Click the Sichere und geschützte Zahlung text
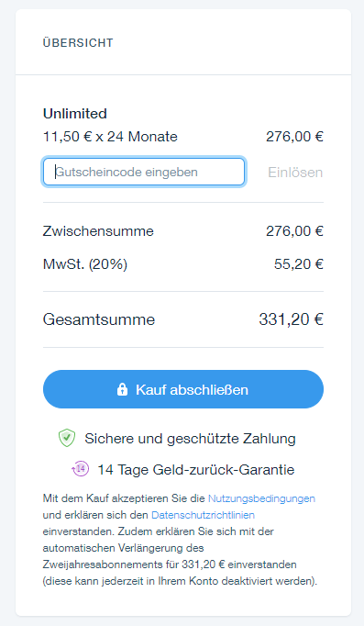The height and width of the screenshot is (626, 364). pos(190,439)
